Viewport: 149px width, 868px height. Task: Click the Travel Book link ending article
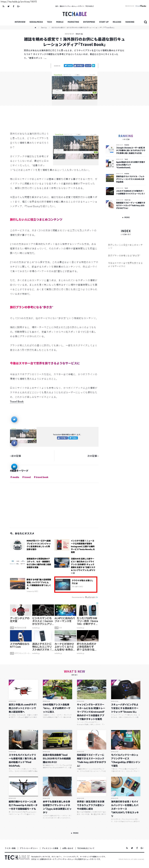[17, 402]
